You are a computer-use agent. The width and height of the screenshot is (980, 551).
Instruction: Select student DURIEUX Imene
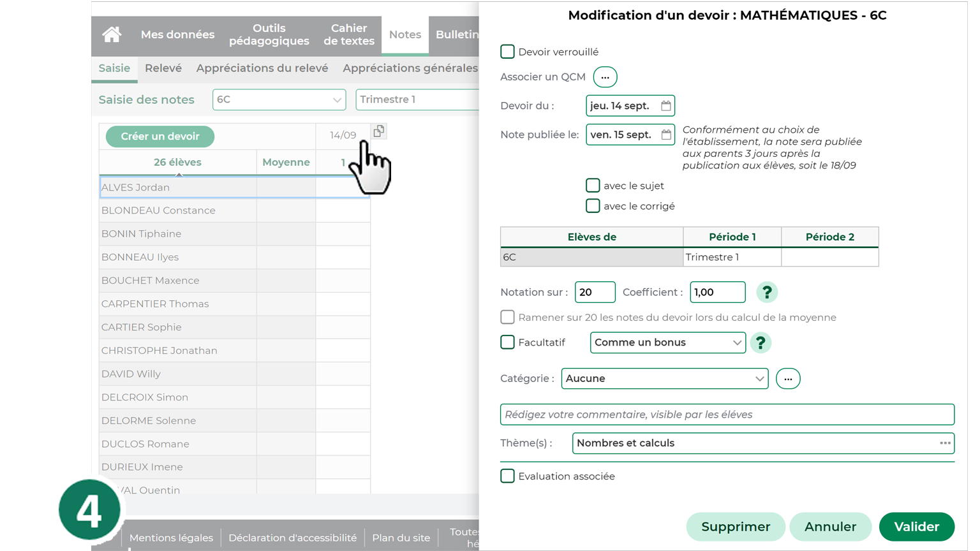[178, 467]
